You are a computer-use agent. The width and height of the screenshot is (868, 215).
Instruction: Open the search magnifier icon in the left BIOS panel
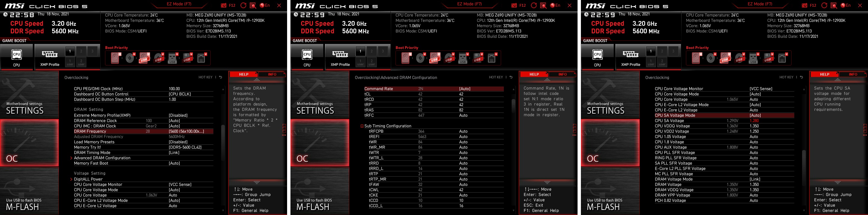(253, 5)
